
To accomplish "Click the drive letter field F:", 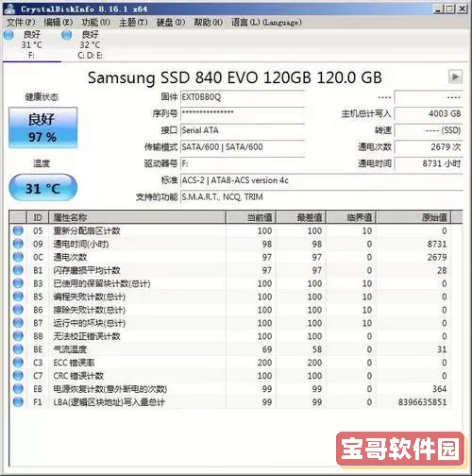I will (243, 163).
